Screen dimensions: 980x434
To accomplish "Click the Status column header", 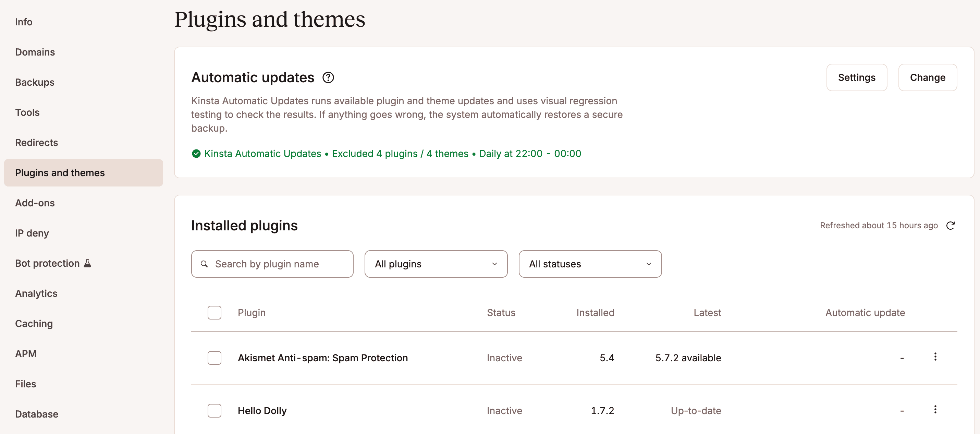I will (501, 313).
